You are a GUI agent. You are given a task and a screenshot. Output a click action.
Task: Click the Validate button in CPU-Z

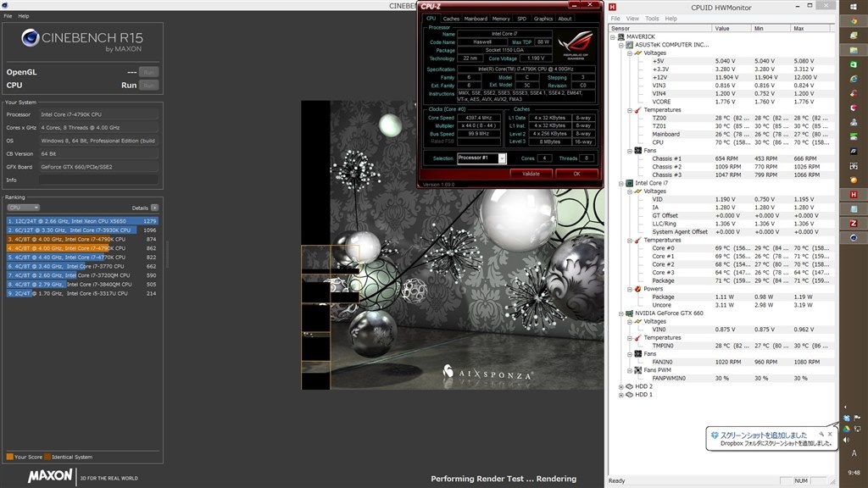[531, 174]
